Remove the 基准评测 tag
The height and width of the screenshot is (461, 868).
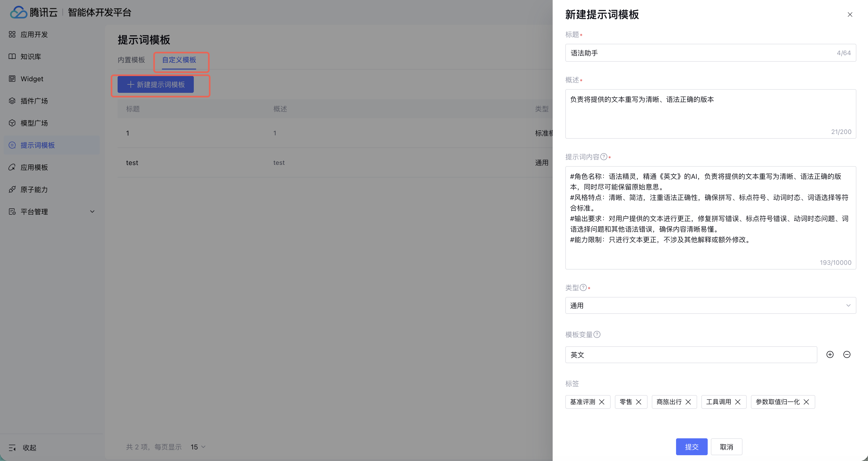coord(602,402)
